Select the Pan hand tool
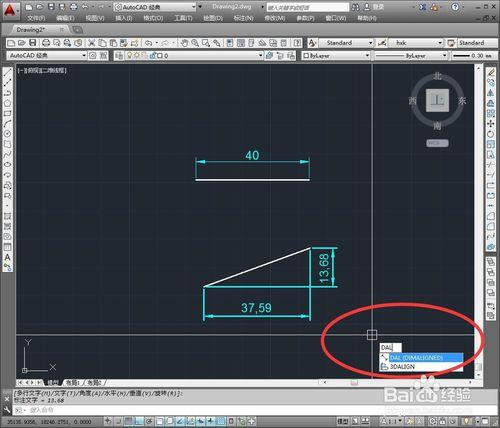 point(184,43)
